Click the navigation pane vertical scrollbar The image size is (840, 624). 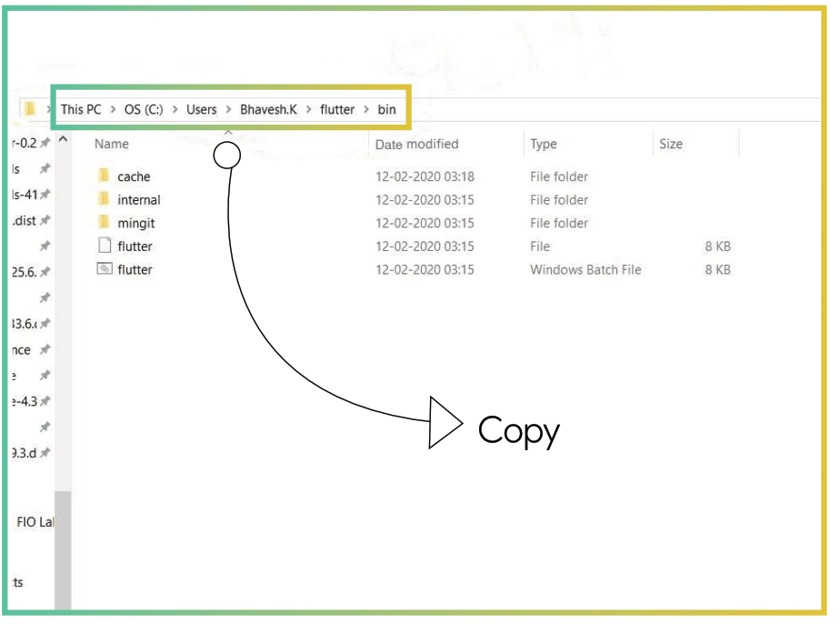63,546
